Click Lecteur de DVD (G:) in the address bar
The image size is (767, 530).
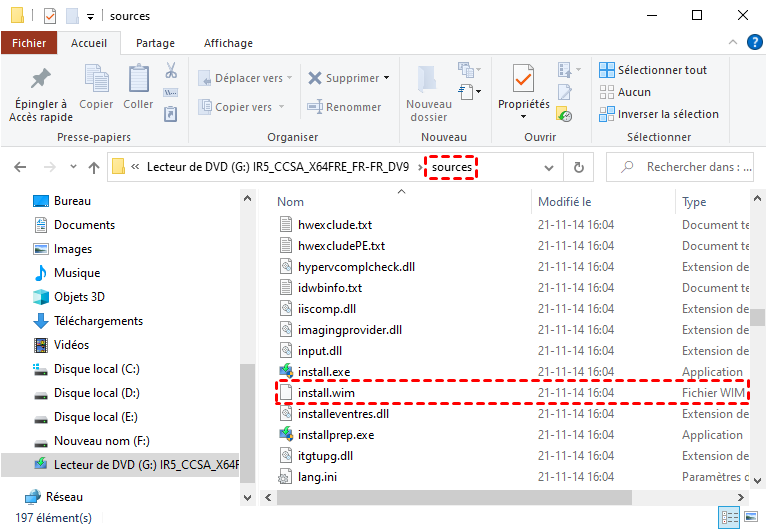point(278,167)
